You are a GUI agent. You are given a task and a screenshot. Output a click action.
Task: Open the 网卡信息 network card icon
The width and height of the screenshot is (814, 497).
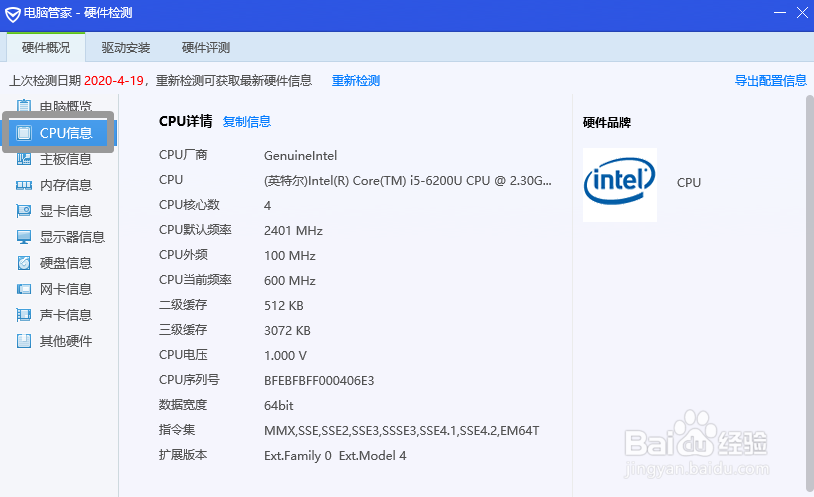coord(24,289)
